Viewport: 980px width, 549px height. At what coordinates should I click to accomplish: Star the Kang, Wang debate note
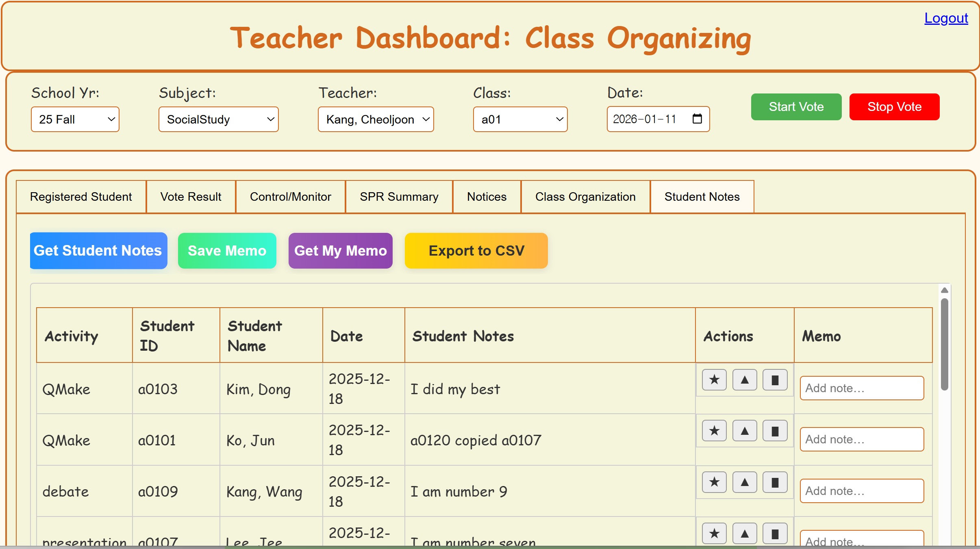point(714,482)
